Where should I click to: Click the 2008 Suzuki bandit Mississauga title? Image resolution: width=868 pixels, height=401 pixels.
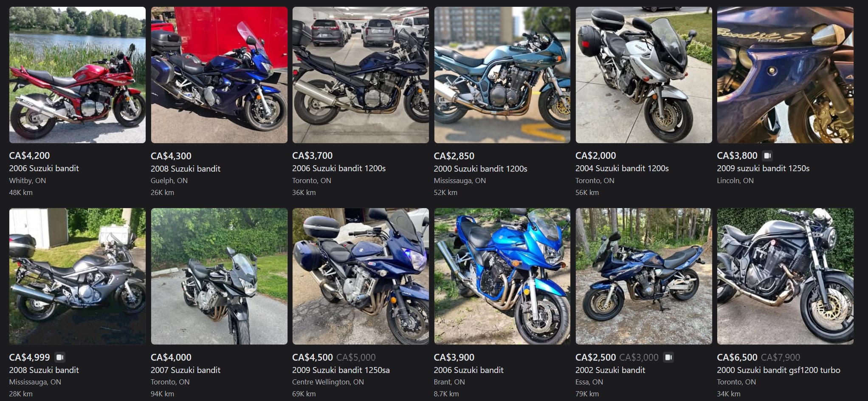click(44, 370)
